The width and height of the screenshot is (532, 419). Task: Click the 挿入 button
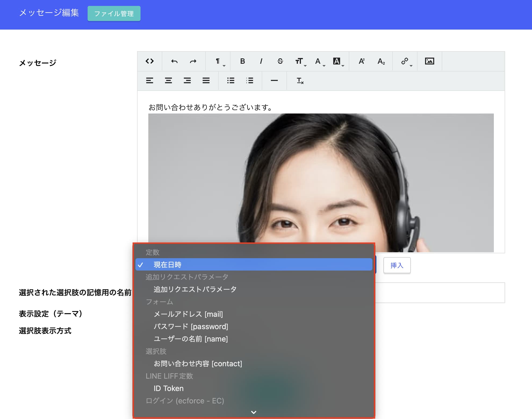point(397,265)
